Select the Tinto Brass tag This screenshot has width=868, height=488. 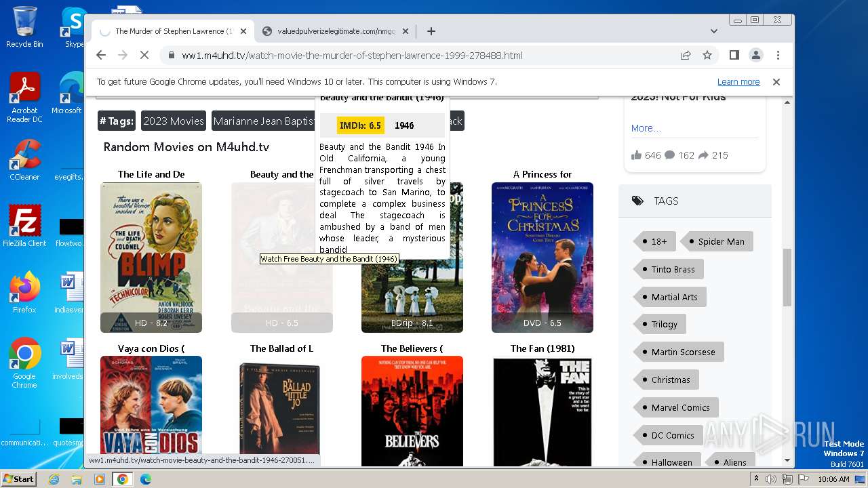coord(668,269)
